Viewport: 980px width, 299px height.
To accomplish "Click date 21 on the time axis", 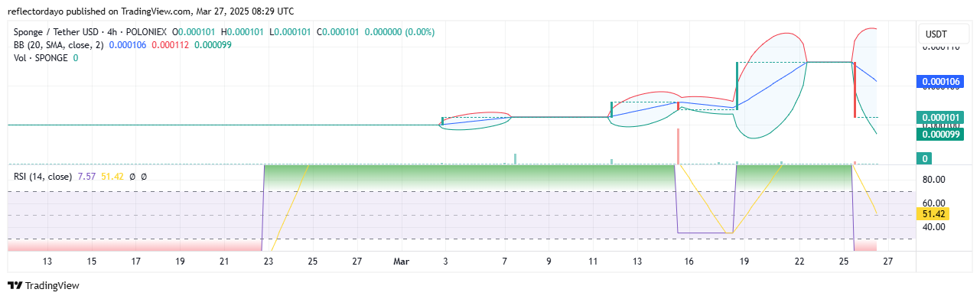I will (x=224, y=262).
